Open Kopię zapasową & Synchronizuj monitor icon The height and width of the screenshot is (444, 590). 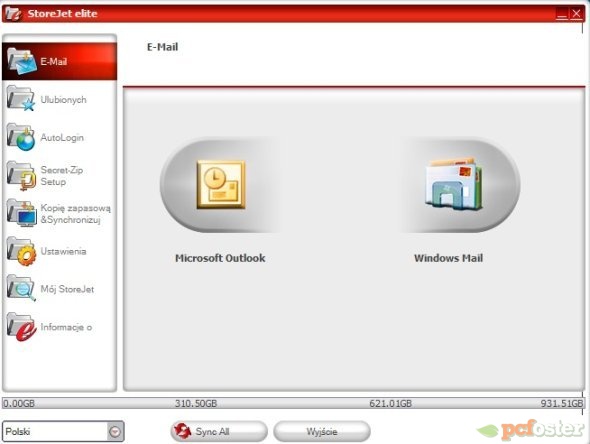pos(22,213)
